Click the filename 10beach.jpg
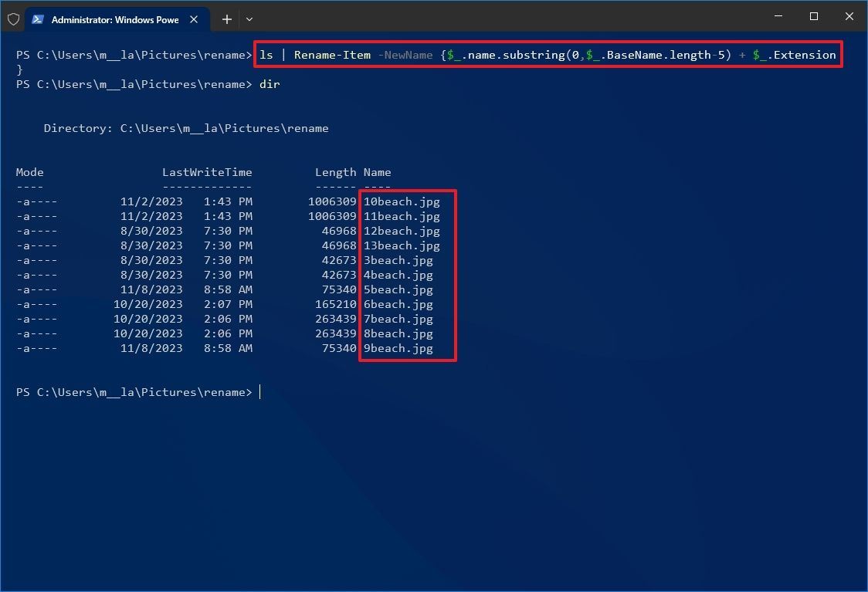This screenshot has height=592, width=868. click(x=401, y=201)
